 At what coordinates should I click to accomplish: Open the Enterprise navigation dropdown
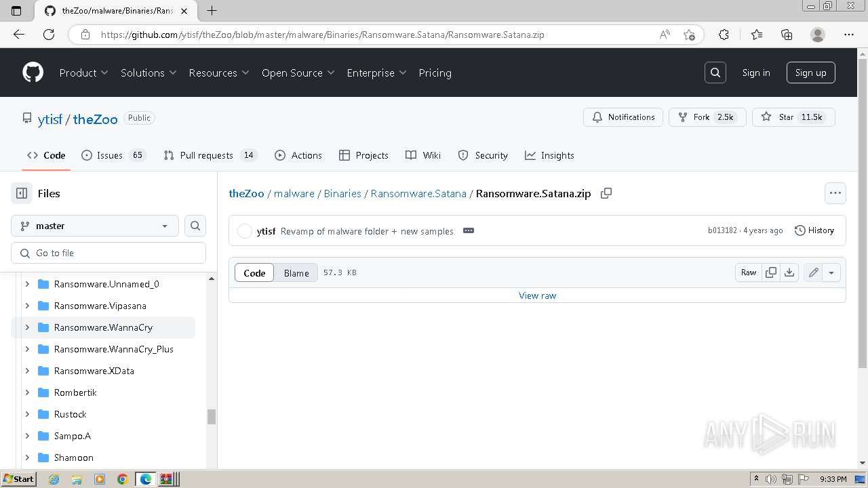point(376,73)
